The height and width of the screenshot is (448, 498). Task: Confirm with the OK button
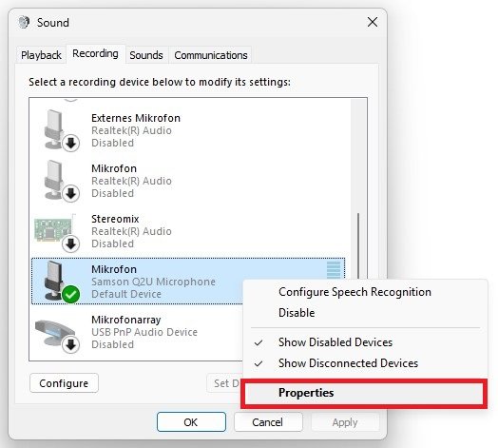point(191,422)
